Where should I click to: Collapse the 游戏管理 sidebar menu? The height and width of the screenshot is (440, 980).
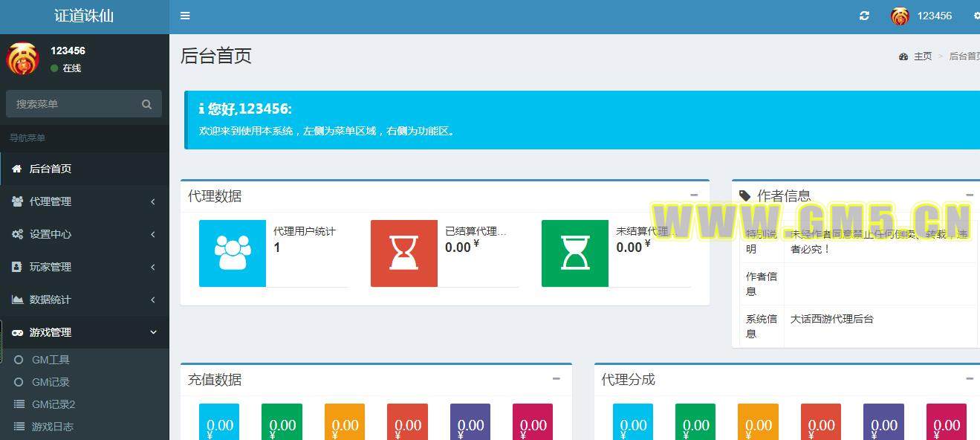(x=84, y=332)
